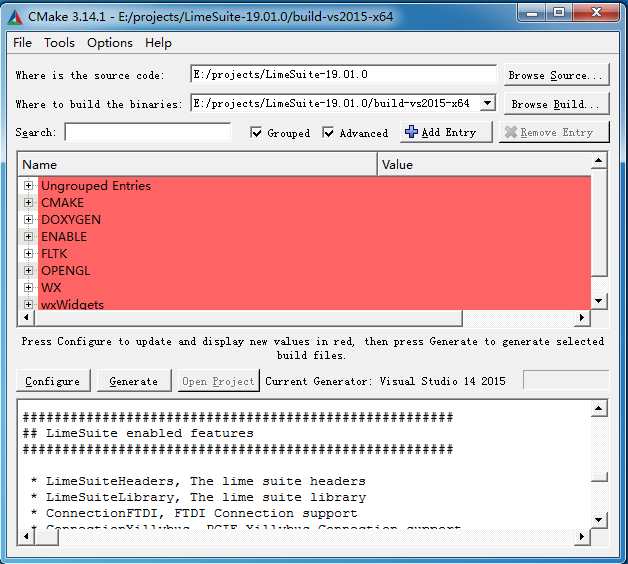Close the CMake window
The width and height of the screenshot is (628, 564).
tap(596, 13)
